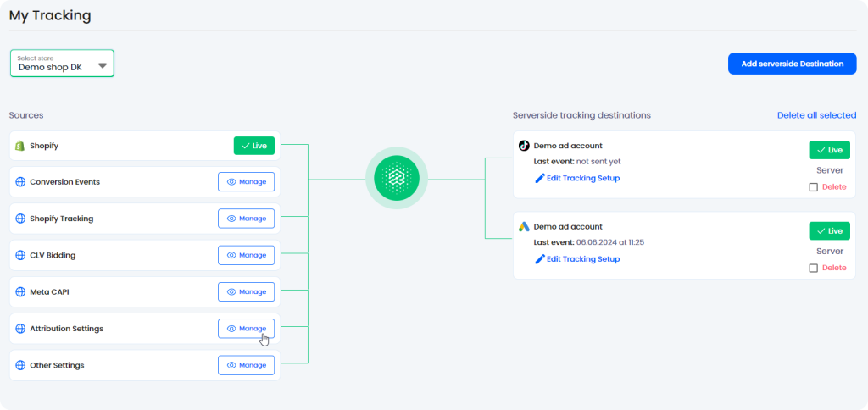Click the Shopify bag icon
Image resolution: width=868 pixels, height=410 pixels.
tap(20, 146)
